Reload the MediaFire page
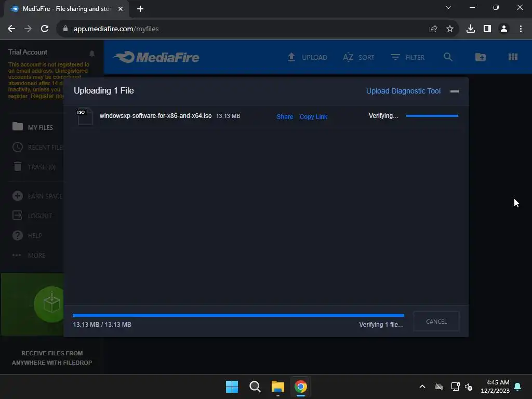The image size is (532, 399). pyautogui.click(x=45, y=29)
